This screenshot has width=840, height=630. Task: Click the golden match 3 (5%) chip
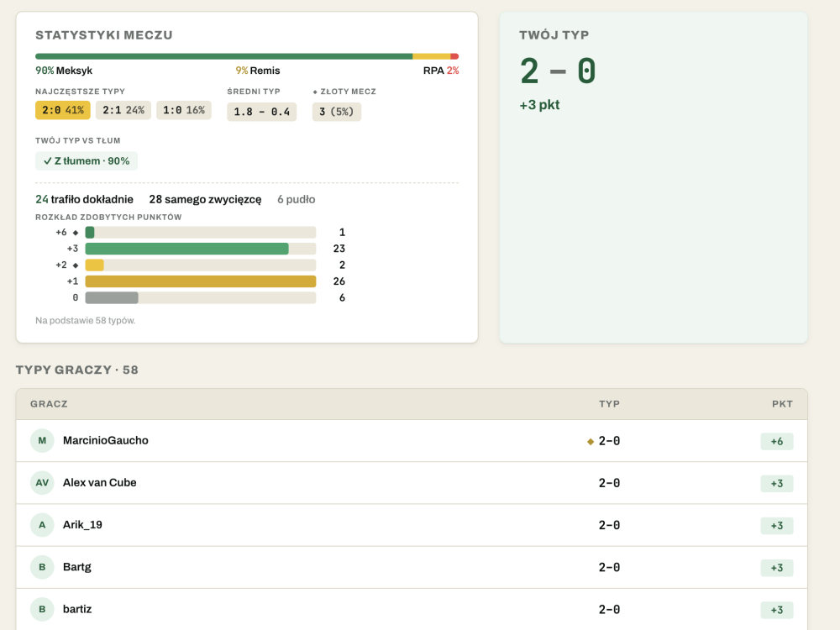(337, 112)
